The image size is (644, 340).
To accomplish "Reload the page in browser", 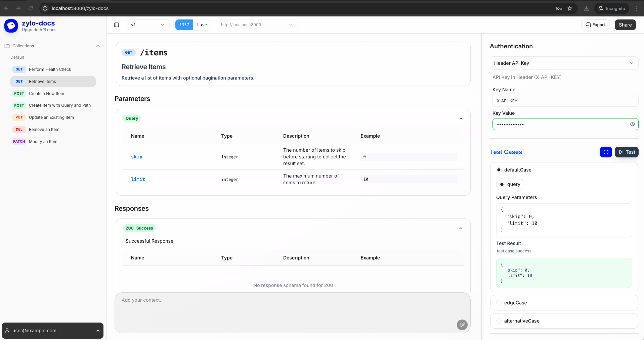I will [31, 8].
